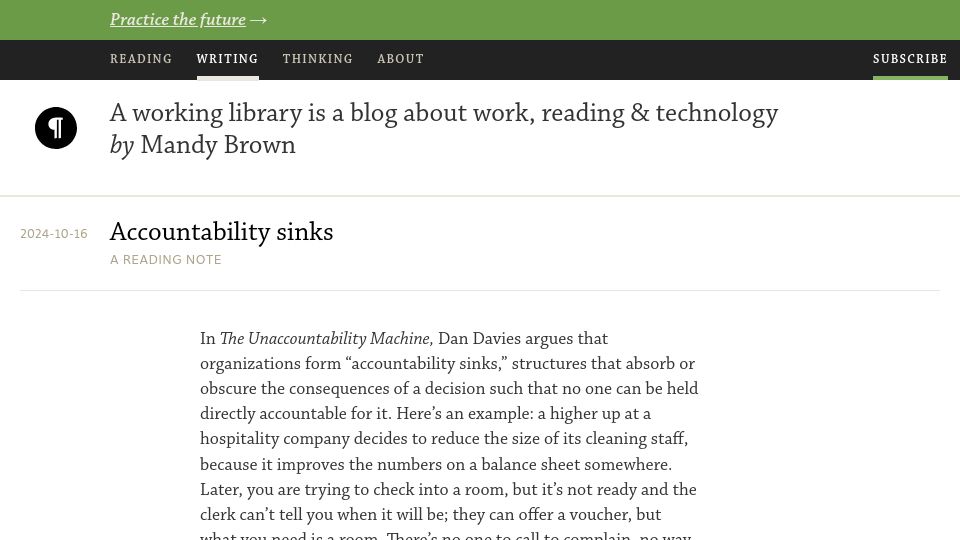Click the 'by Mandy Brown' byline
The height and width of the screenshot is (540, 960).
point(203,146)
